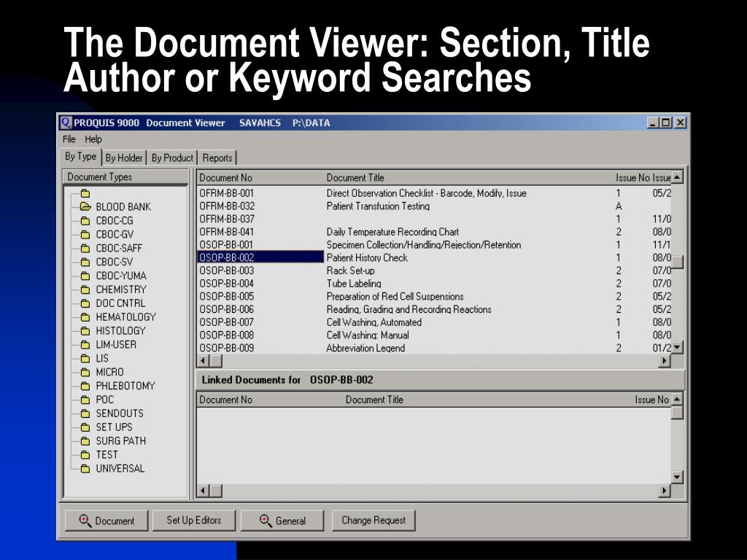Click the LIM-USER folder icon
The height and width of the screenshot is (560, 747).
pos(85,345)
